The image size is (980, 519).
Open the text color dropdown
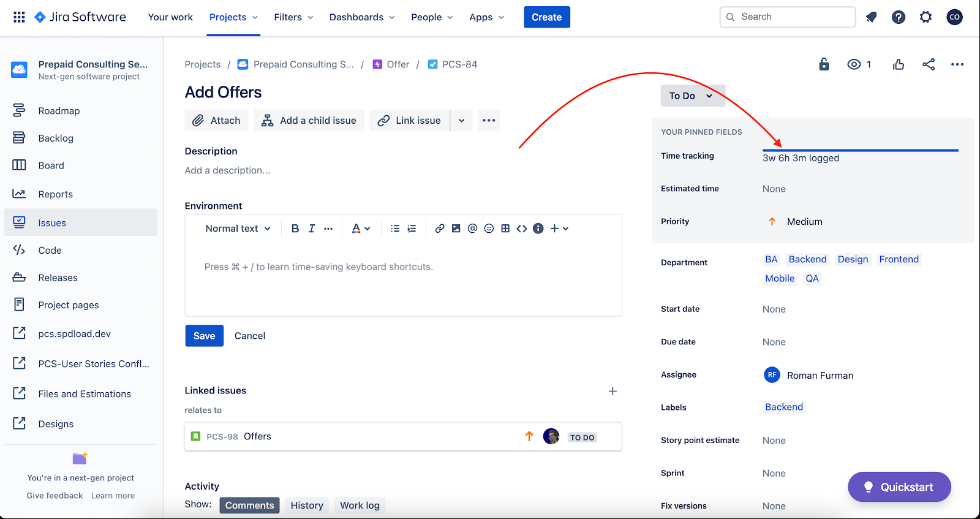pyautogui.click(x=361, y=229)
